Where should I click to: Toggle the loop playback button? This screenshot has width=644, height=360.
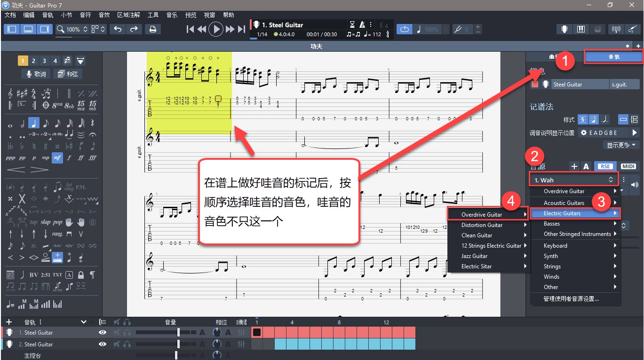(404, 29)
